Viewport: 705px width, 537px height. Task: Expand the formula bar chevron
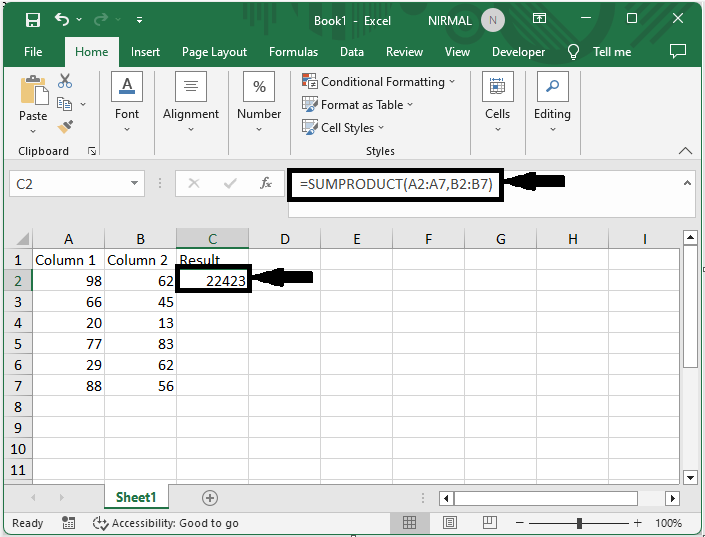pyautogui.click(x=687, y=183)
